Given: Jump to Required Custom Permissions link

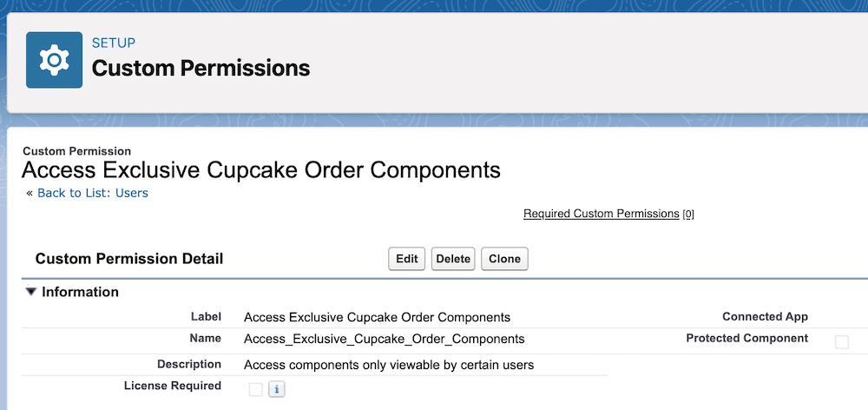Looking at the screenshot, I should point(602,214).
